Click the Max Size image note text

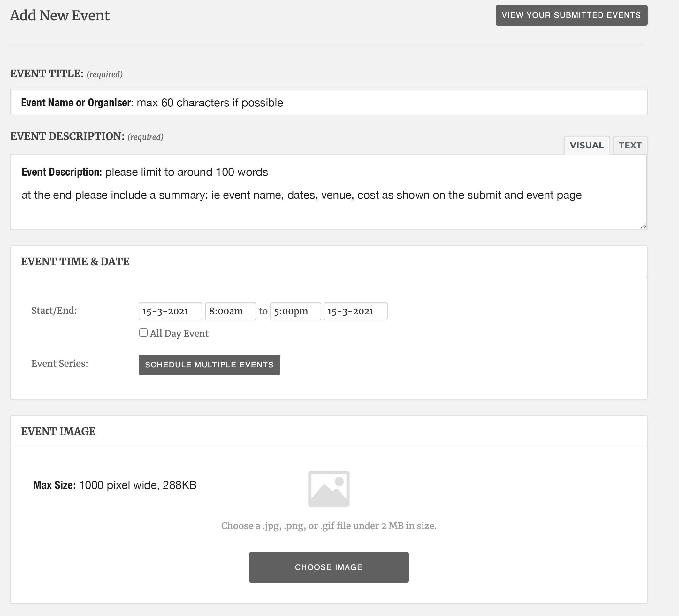(x=115, y=485)
